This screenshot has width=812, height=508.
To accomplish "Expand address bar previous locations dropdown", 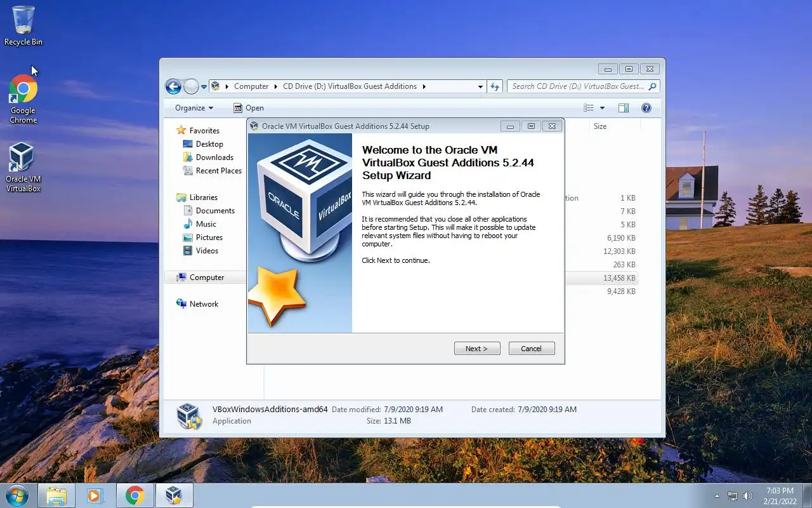I will 480,86.
